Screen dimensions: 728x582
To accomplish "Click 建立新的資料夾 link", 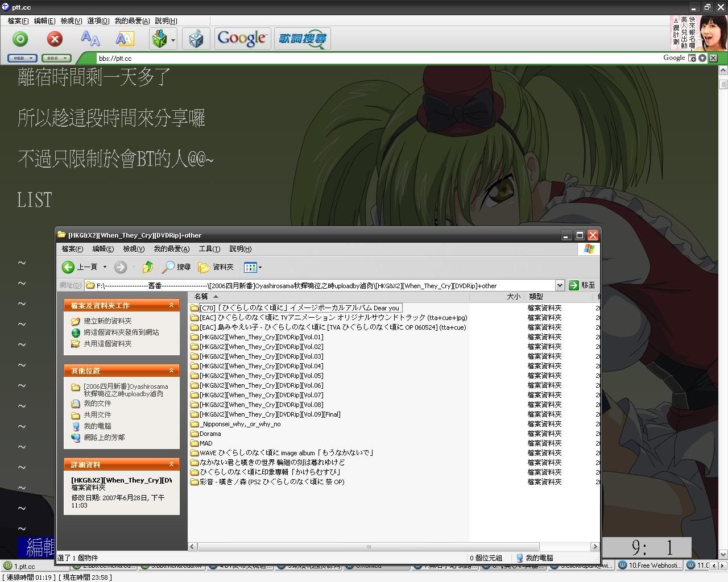I will [107, 321].
